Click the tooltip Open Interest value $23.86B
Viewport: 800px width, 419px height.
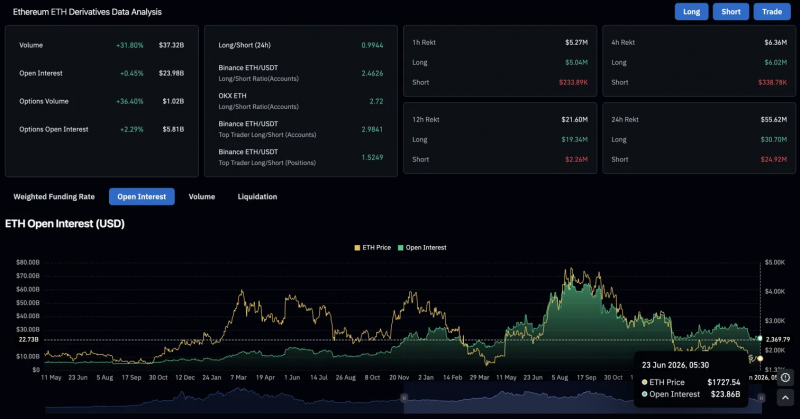(726, 394)
